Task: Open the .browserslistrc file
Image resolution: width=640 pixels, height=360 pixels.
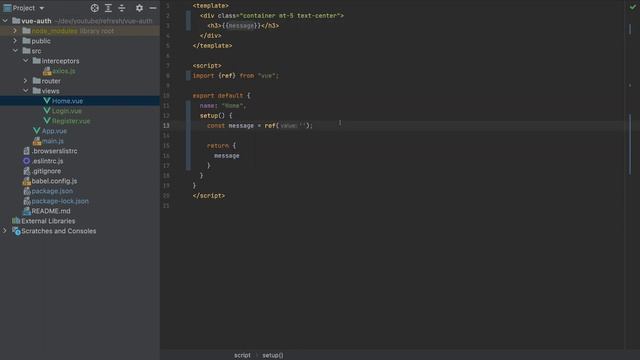Action: point(54,151)
